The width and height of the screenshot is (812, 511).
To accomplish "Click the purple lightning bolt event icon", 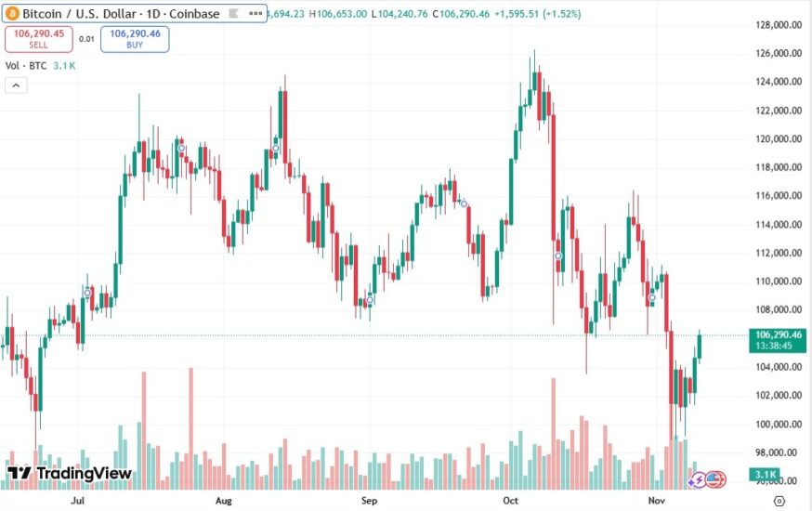I will tap(697, 480).
